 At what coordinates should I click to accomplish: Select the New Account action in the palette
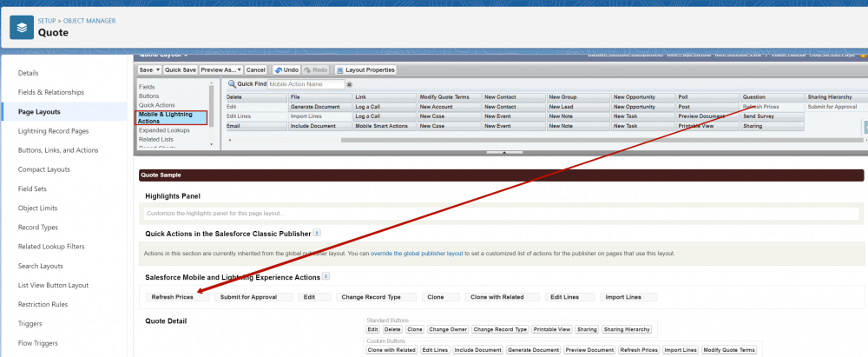(x=450, y=107)
